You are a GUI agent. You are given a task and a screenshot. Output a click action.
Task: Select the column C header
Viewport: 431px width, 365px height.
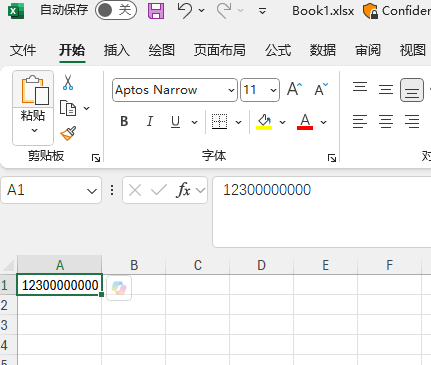(x=198, y=265)
